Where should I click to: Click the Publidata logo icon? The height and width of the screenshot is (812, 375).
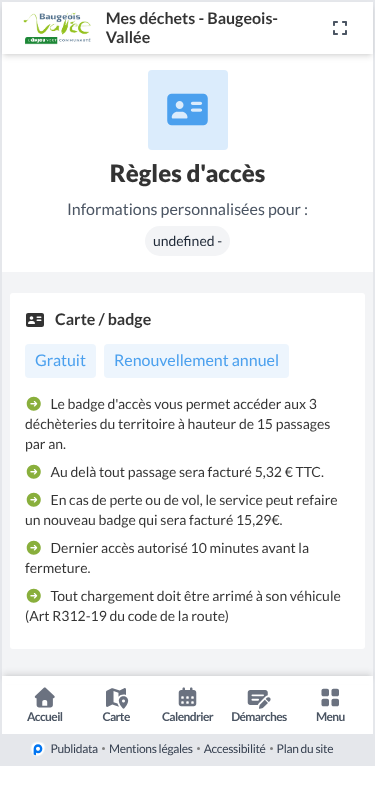click(38, 749)
